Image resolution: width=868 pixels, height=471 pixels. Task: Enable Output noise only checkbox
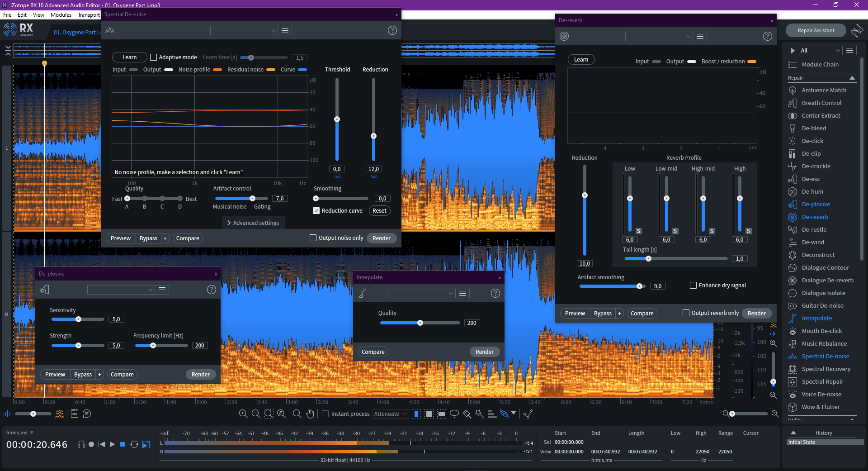tap(313, 238)
